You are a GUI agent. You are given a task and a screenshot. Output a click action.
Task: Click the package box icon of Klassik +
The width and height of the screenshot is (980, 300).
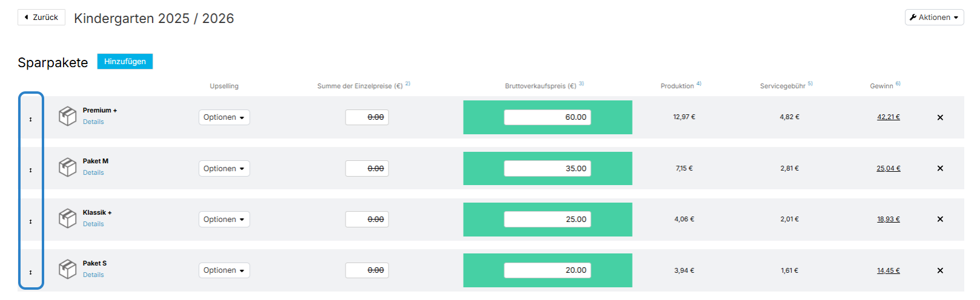(x=67, y=218)
